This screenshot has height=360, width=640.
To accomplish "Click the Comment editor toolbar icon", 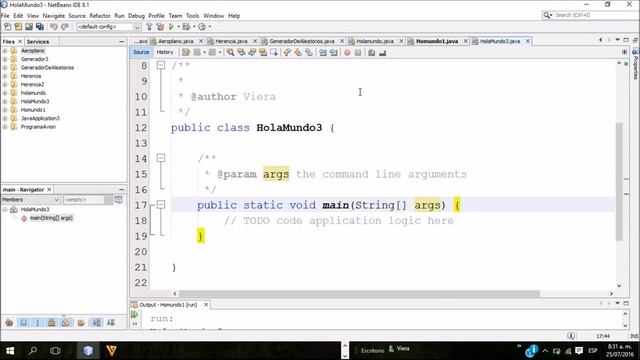I will pyautogui.click(x=371, y=52).
